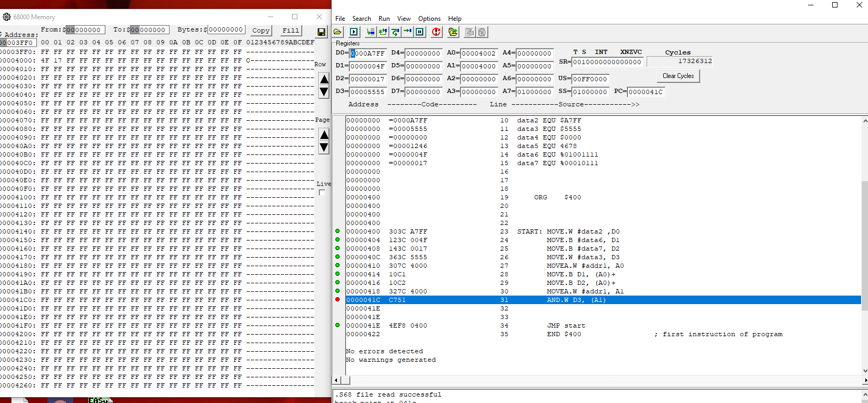Maximize the 68000 Memory window
Screen dimensions: 868x403
point(295,17)
